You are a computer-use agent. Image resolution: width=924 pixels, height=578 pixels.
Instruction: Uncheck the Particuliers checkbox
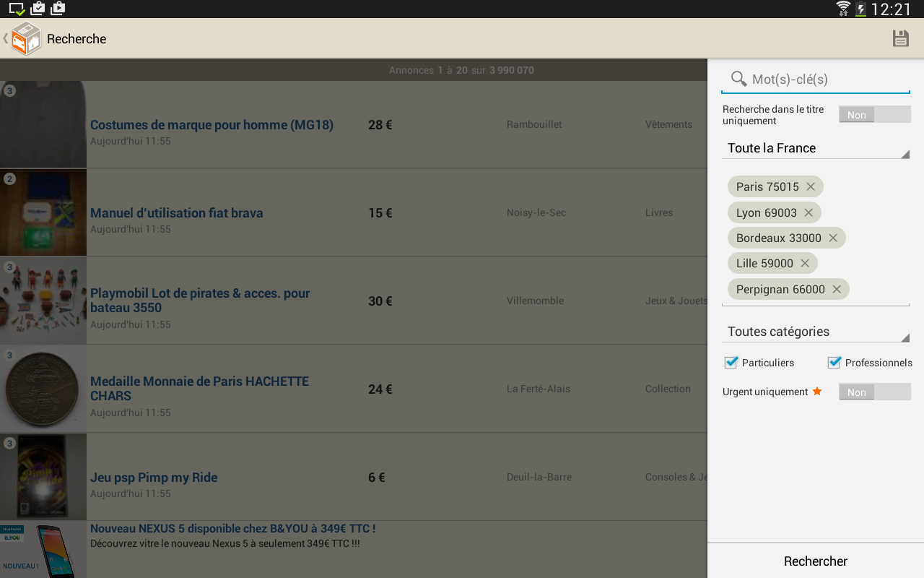(731, 362)
